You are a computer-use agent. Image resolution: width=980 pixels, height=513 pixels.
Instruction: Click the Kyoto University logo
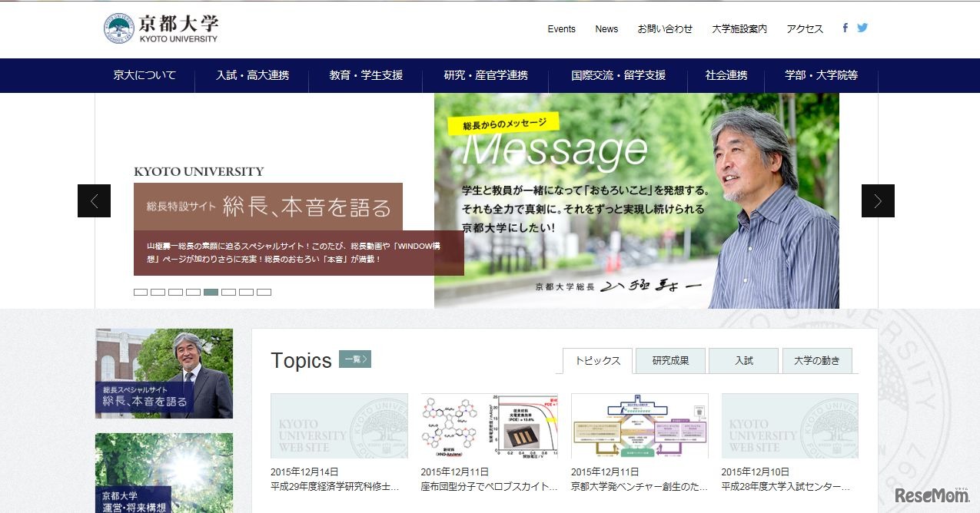click(x=161, y=28)
